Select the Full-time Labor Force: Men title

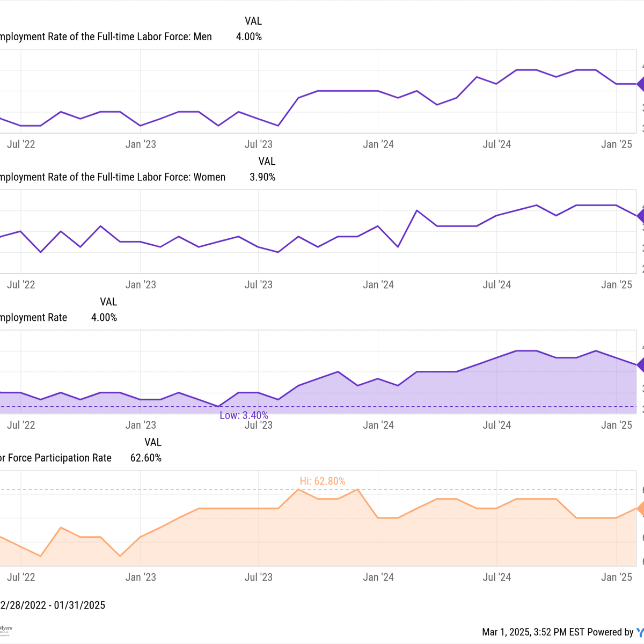tap(105, 37)
